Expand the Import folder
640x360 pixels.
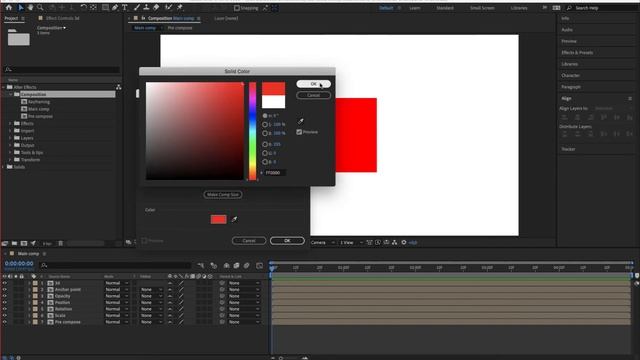pyautogui.click(x=11, y=131)
